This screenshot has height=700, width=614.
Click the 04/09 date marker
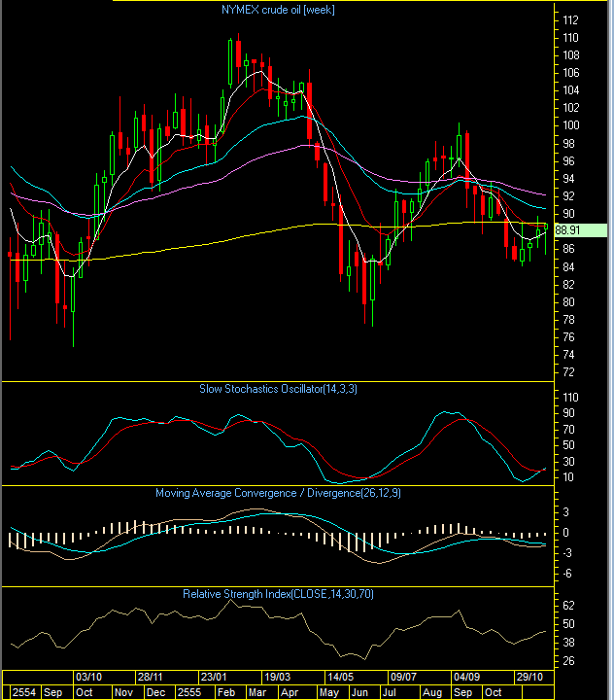(467, 677)
